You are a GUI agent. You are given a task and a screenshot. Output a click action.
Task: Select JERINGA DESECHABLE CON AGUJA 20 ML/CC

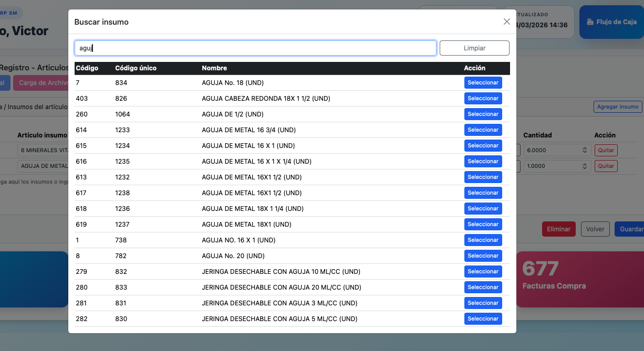483,288
